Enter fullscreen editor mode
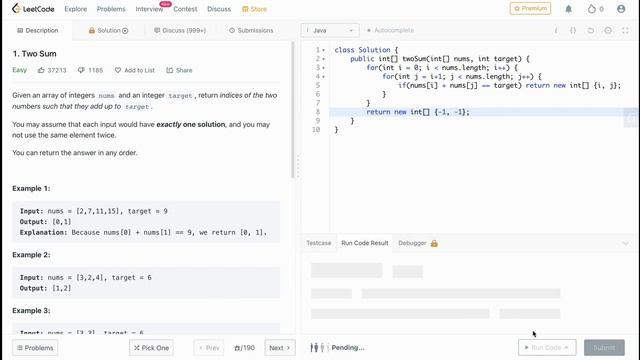640x360 pixels. click(x=625, y=30)
